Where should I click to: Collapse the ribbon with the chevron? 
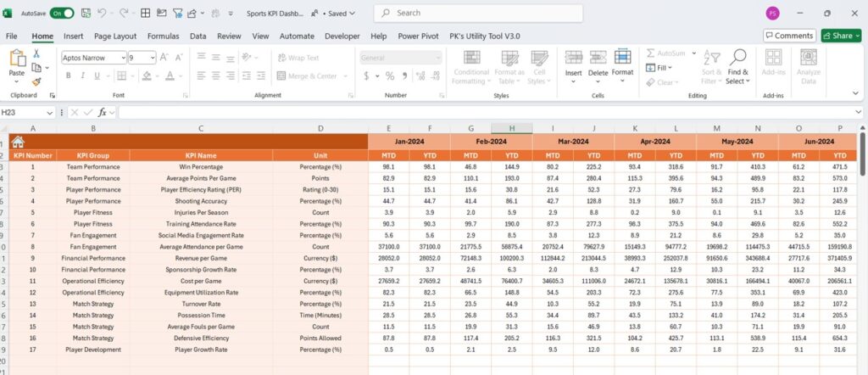point(858,95)
